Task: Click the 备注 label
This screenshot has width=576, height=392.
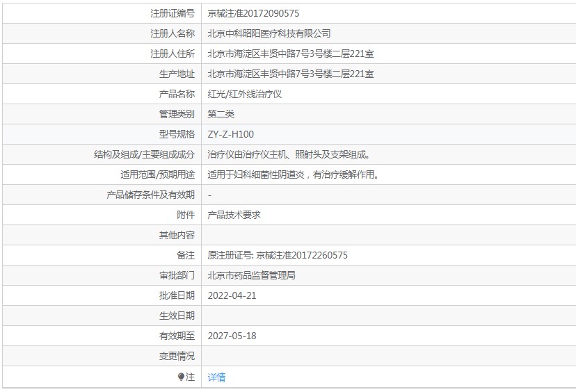Action: pos(186,256)
